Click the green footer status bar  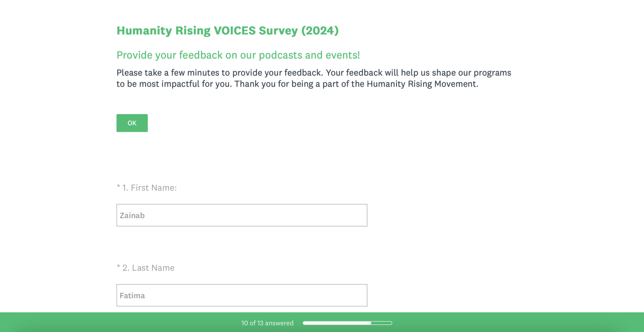click(x=503, y=322)
